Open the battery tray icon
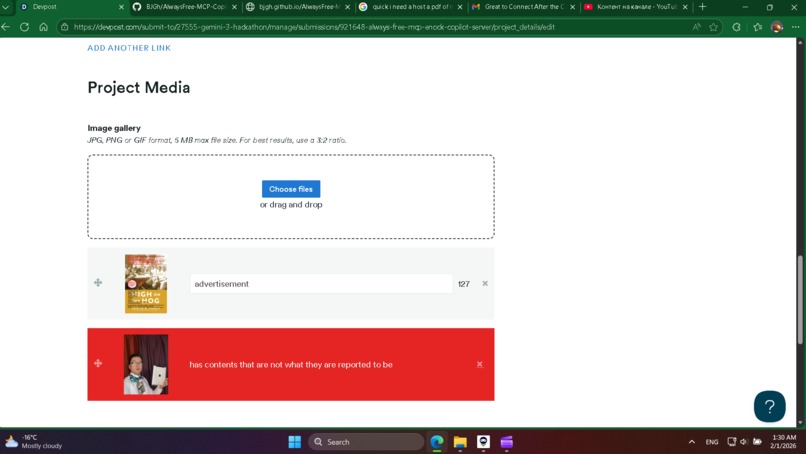The height and width of the screenshot is (454, 806). tap(757, 442)
